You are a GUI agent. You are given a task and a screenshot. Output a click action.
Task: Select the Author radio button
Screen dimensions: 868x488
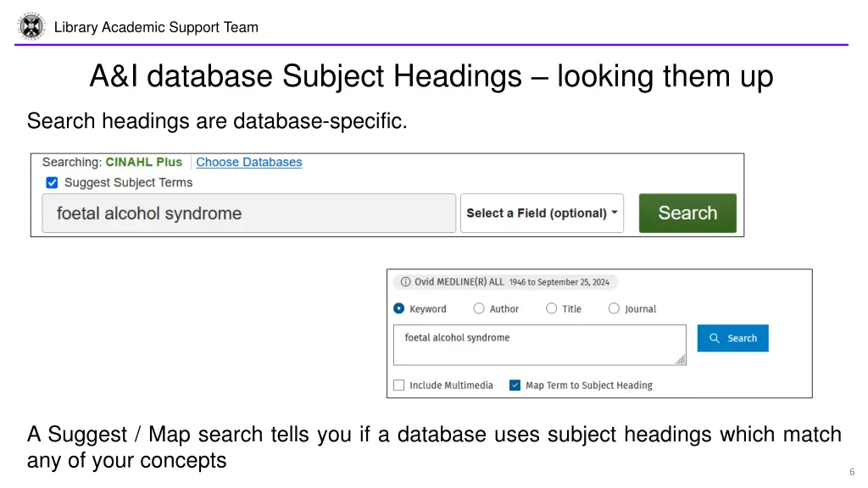[479, 308]
